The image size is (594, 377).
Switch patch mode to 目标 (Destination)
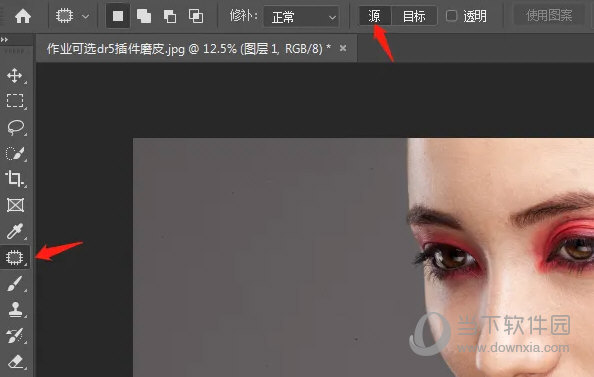414,16
